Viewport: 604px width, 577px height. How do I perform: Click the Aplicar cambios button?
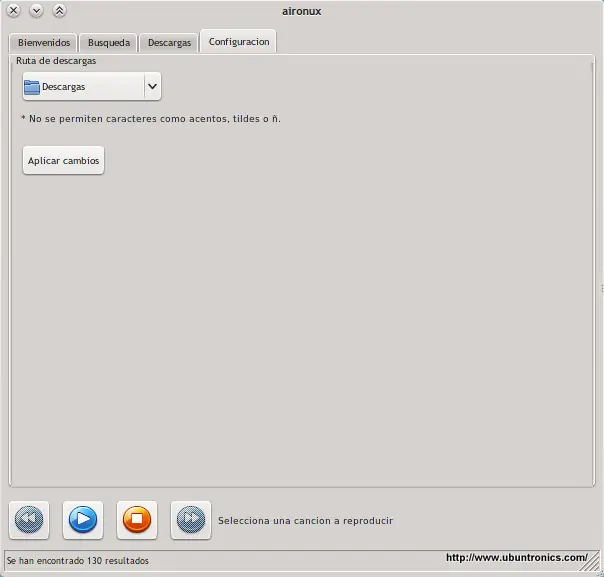click(x=64, y=160)
